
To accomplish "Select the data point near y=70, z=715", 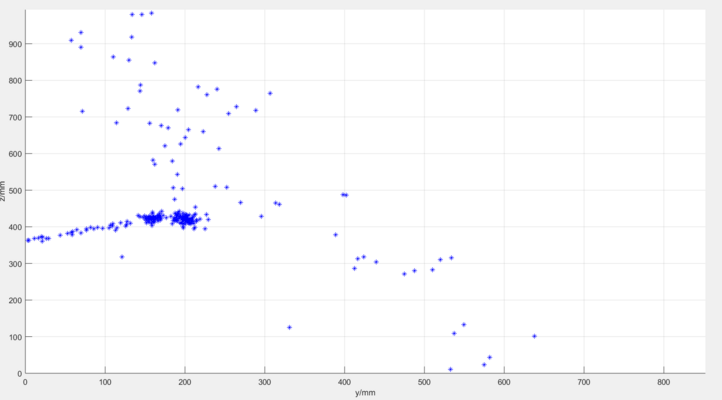I will coord(82,111).
